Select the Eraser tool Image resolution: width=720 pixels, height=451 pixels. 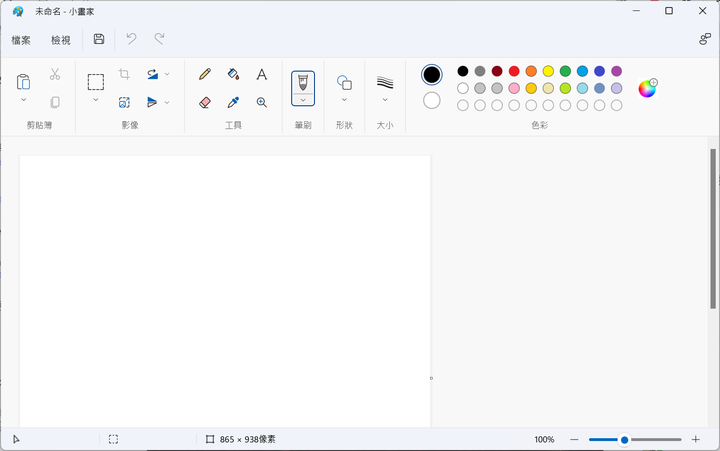point(205,102)
